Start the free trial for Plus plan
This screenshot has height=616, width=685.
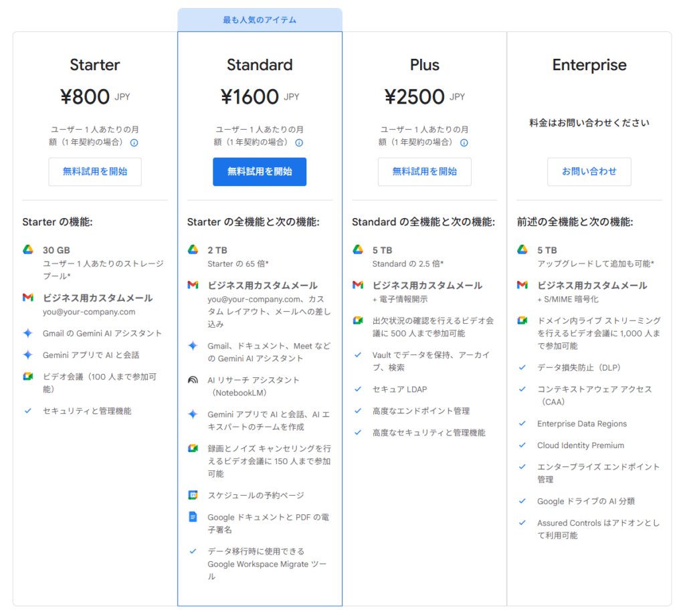[425, 171]
